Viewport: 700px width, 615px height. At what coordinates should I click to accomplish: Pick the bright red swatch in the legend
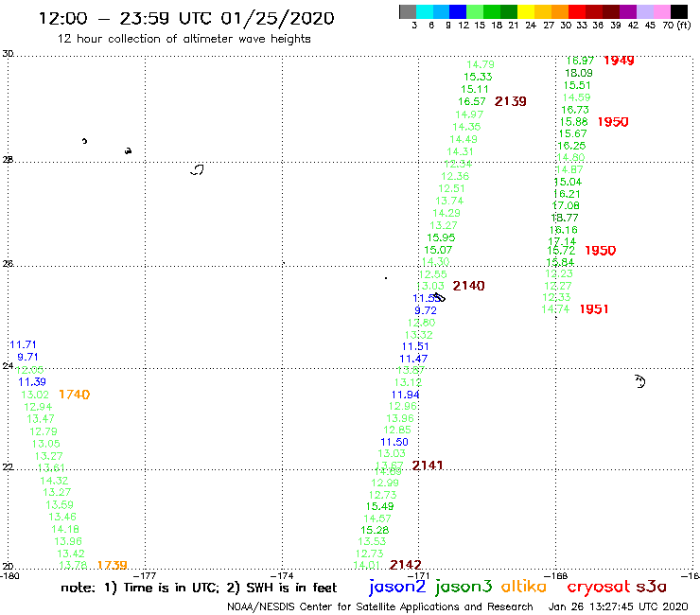(576, 11)
